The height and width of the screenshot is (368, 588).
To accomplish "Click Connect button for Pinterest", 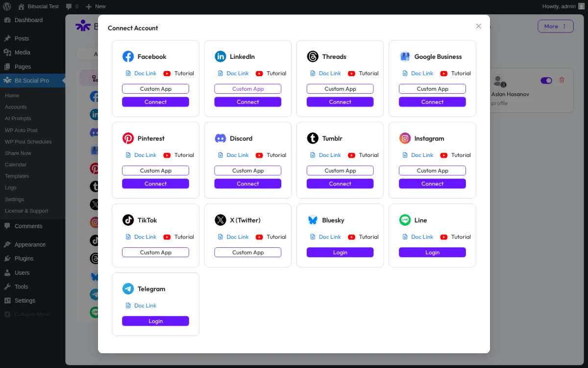I will coord(155,184).
